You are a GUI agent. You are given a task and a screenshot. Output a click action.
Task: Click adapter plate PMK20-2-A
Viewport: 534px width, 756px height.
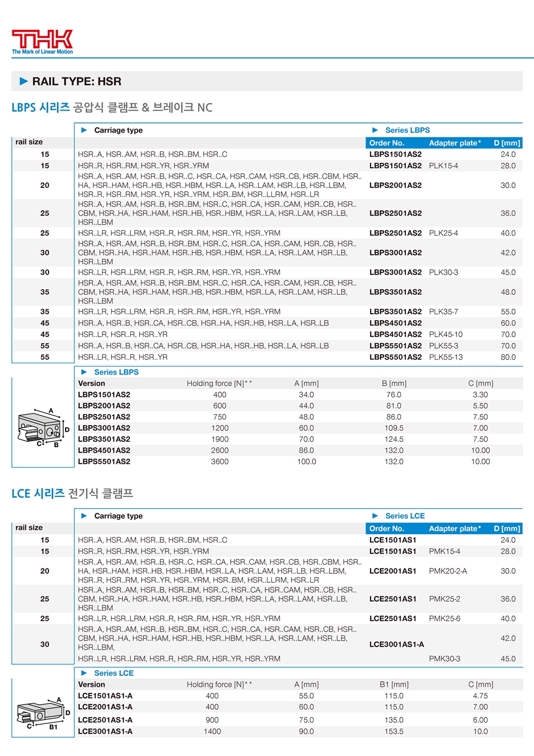pos(448,571)
